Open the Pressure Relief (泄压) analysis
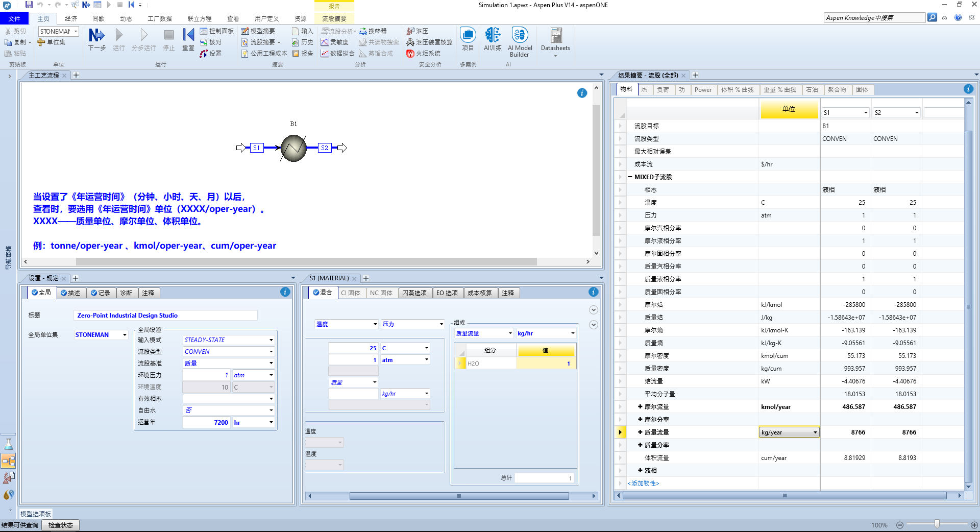Viewport: 980px width, 532px height. click(x=418, y=31)
